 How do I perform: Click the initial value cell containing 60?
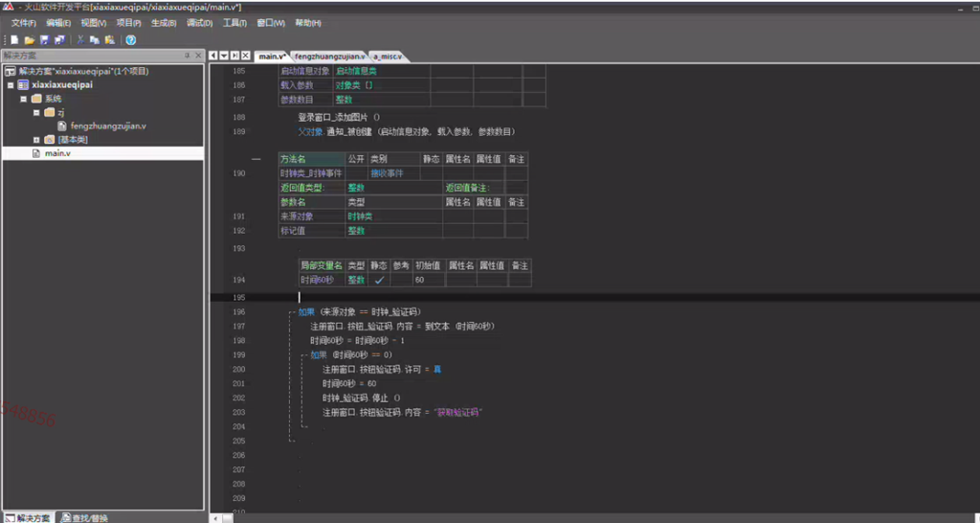coord(429,281)
